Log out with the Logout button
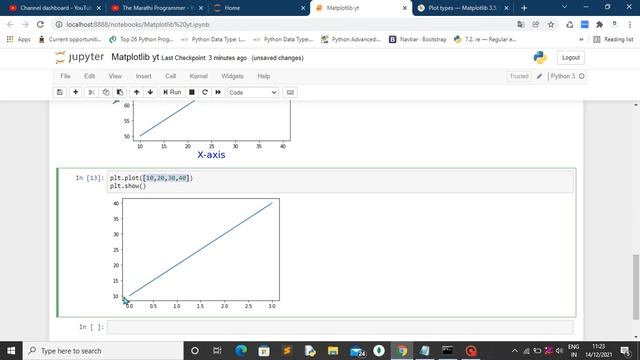The height and width of the screenshot is (360, 640). [x=571, y=58]
